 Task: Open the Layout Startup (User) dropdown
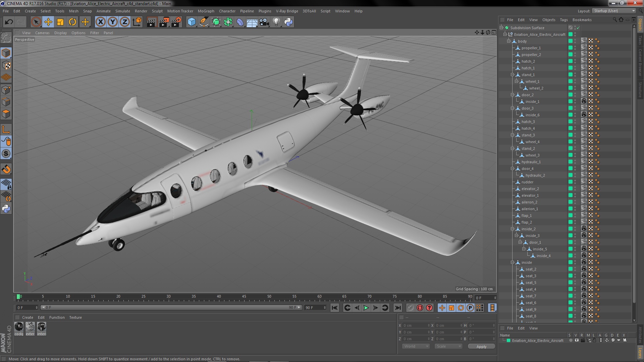614,11
